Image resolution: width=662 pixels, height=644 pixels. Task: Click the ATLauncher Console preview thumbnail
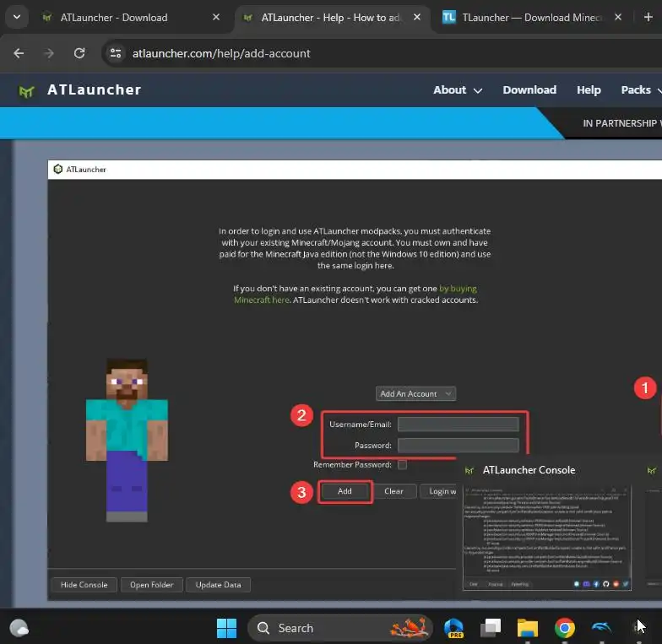(547, 538)
